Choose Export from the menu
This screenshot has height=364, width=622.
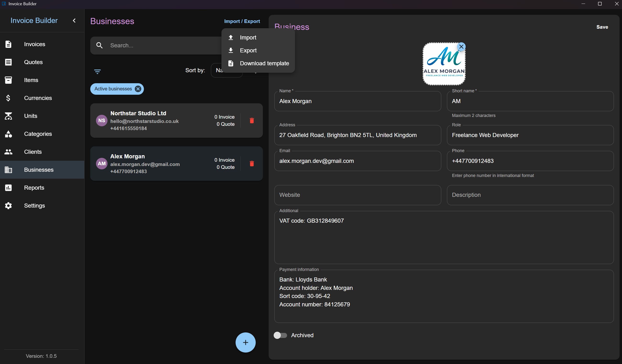pyautogui.click(x=258, y=50)
